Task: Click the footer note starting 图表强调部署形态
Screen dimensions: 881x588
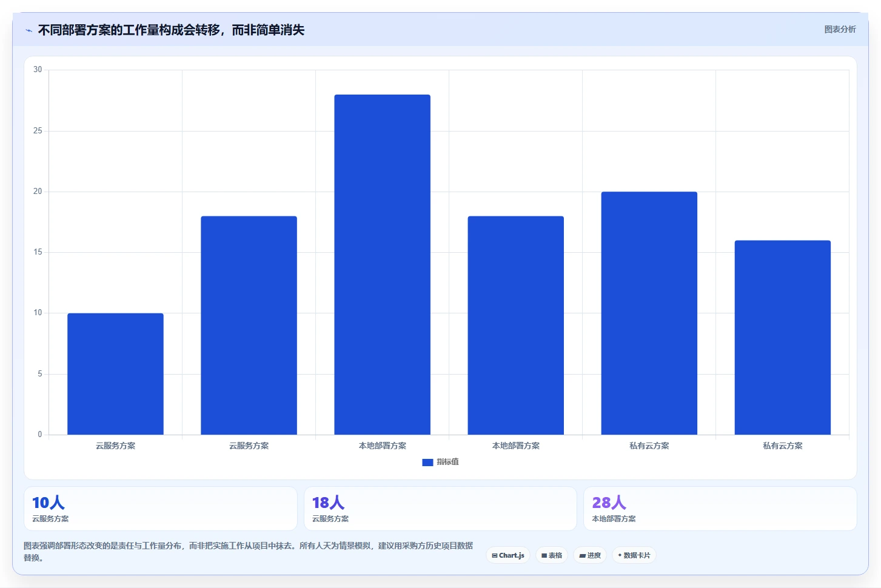Action: pyautogui.click(x=248, y=552)
